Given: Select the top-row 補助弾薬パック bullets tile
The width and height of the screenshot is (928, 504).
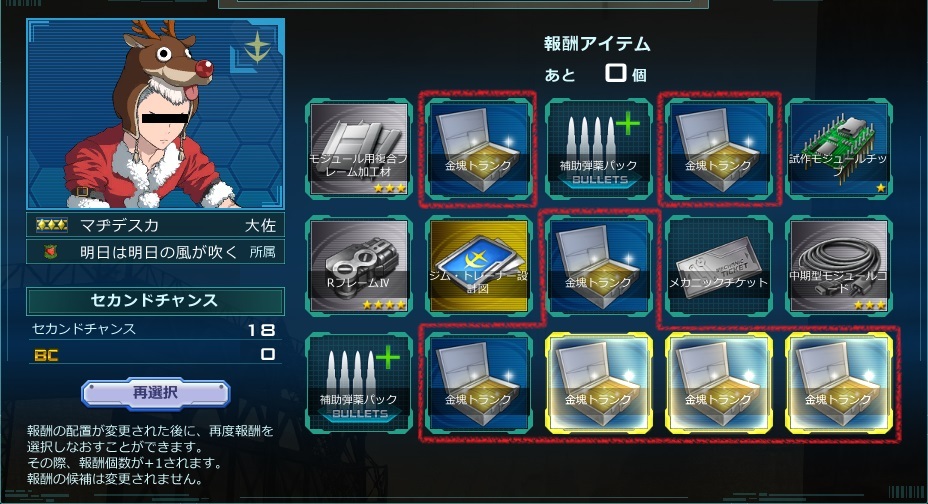Looking at the screenshot, I should pyautogui.click(x=599, y=148).
